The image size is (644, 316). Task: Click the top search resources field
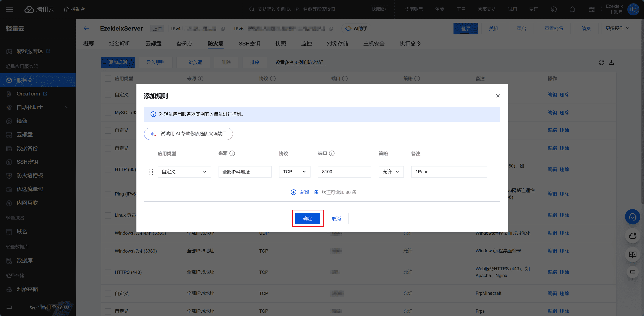[x=318, y=9]
